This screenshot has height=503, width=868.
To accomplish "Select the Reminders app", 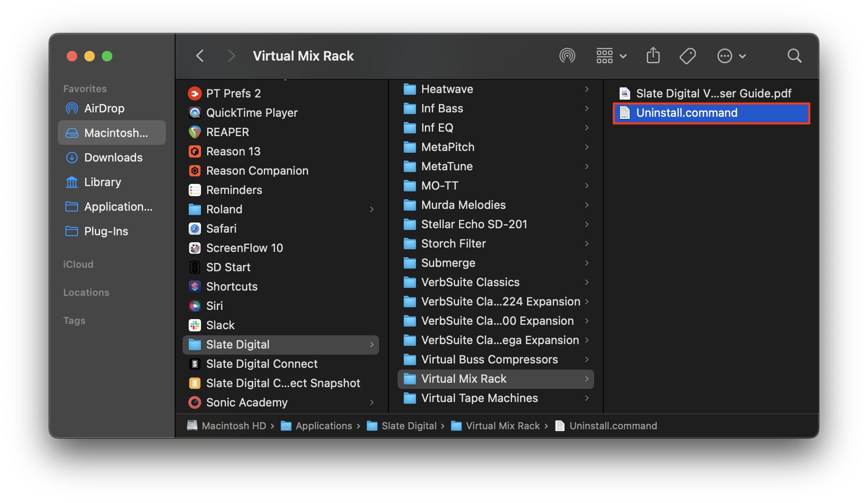I will click(281, 190).
